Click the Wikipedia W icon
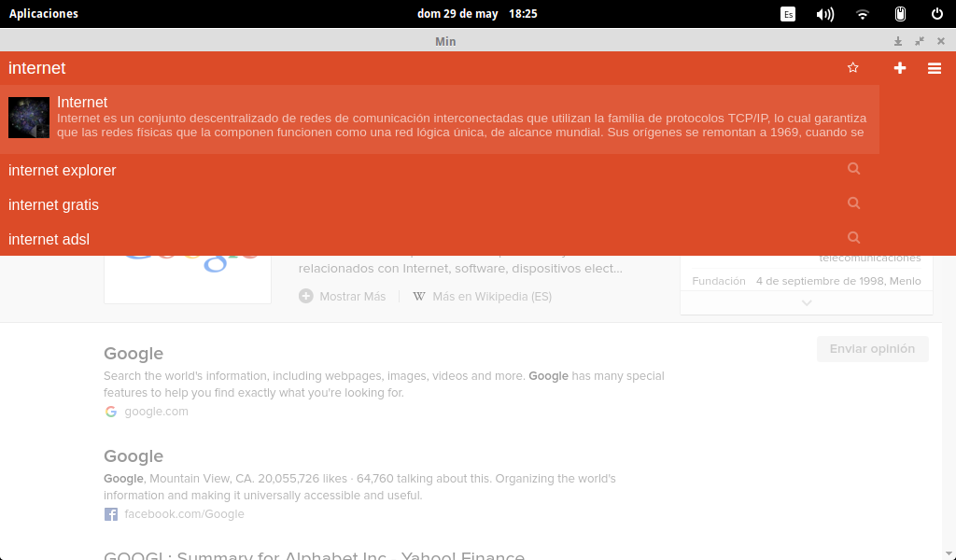 (x=419, y=296)
